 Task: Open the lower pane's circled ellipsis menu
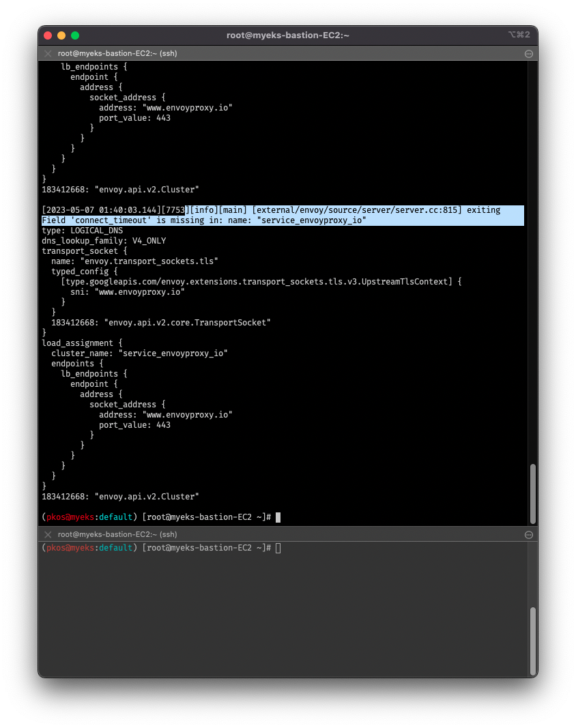pos(529,535)
